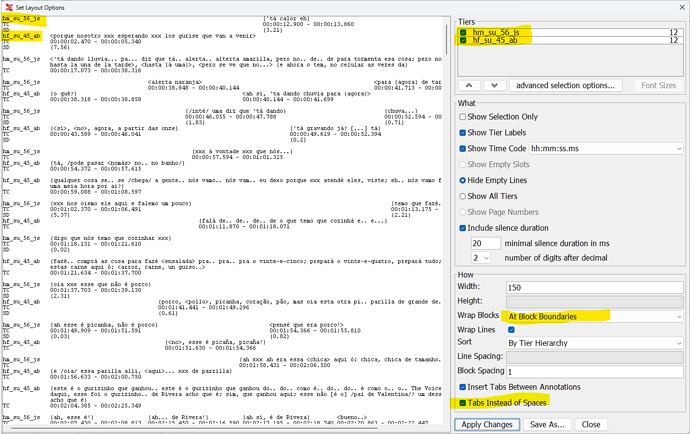The width and height of the screenshot is (690, 434).
Task: Move selected tier down with arrow button
Action: tap(495, 85)
